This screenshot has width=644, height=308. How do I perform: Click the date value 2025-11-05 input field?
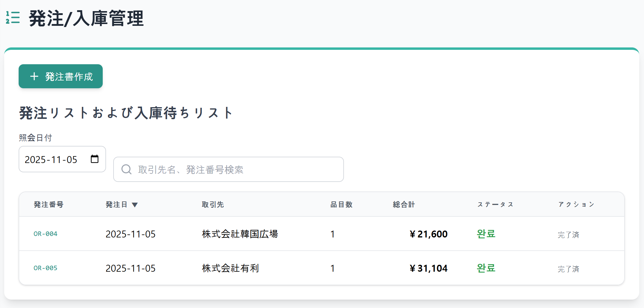pyautogui.click(x=51, y=159)
